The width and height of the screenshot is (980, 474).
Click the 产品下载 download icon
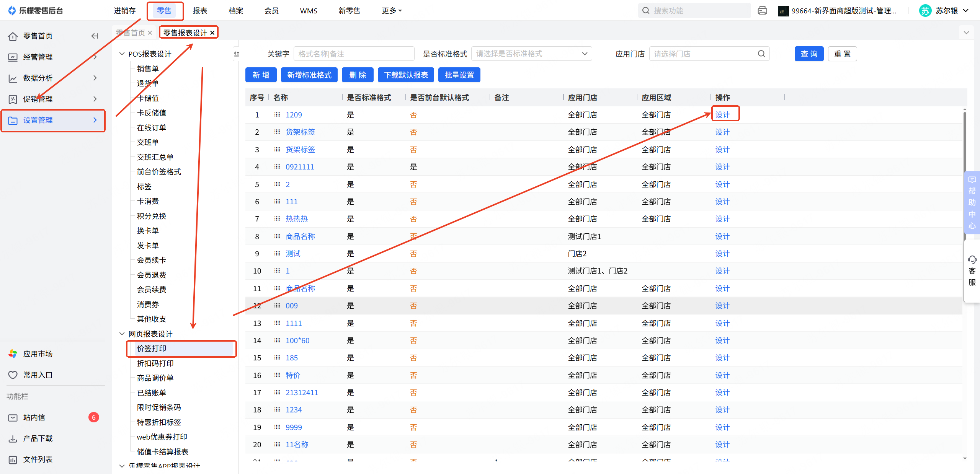tap(13, 438)
